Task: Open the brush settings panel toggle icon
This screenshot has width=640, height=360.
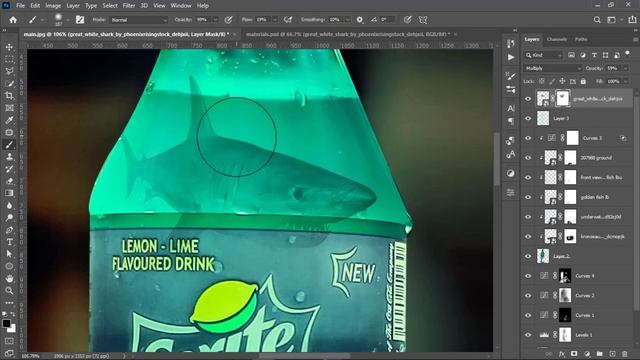Action: pos(80,20)
